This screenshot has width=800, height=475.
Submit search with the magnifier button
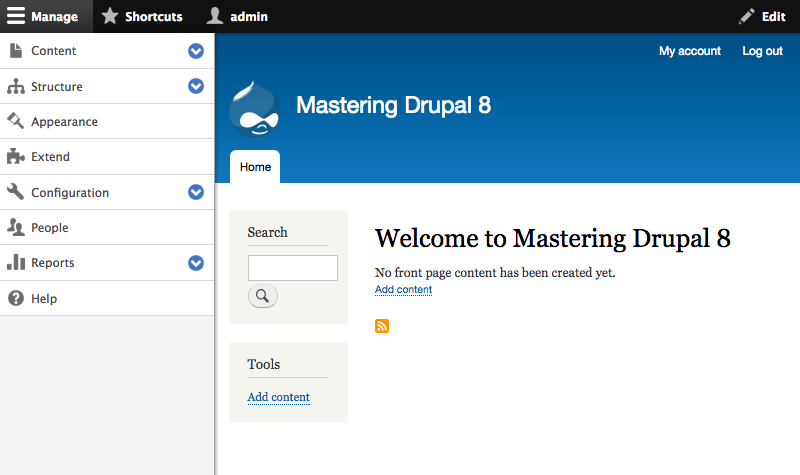pos(263,296)
